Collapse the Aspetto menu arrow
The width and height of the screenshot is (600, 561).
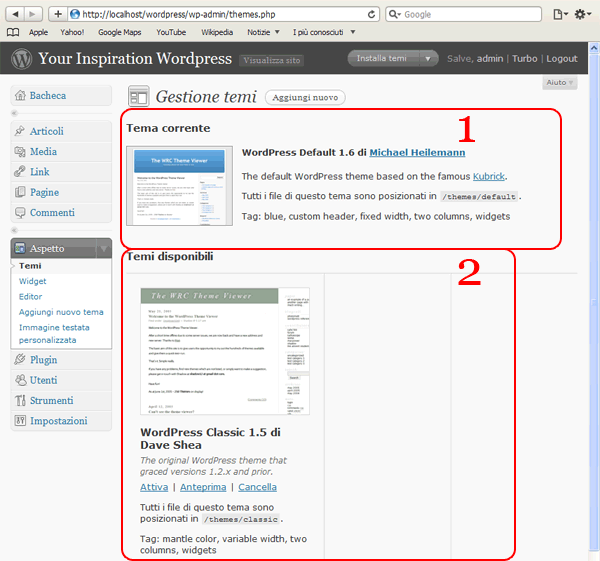point(104,248)
